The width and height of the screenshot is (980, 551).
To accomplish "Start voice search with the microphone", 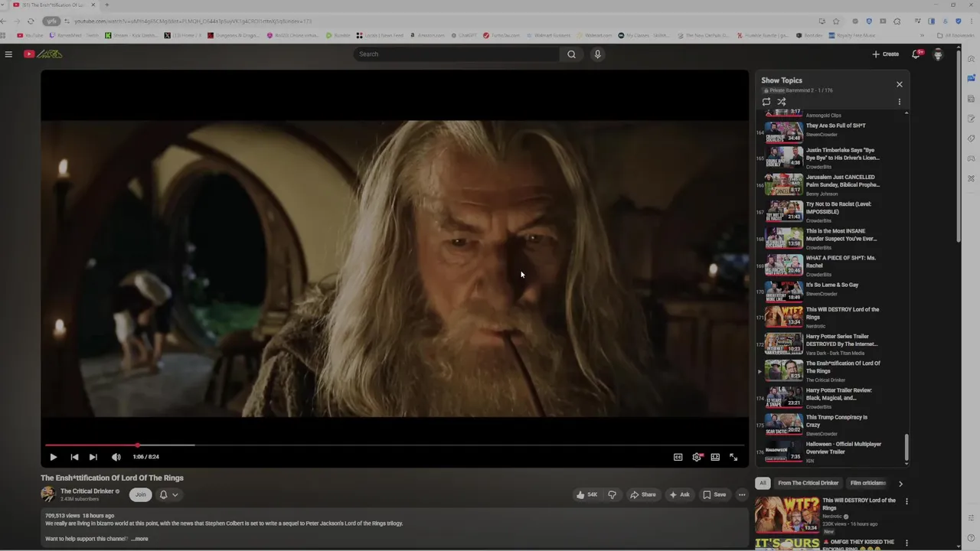I will [598, 54].
